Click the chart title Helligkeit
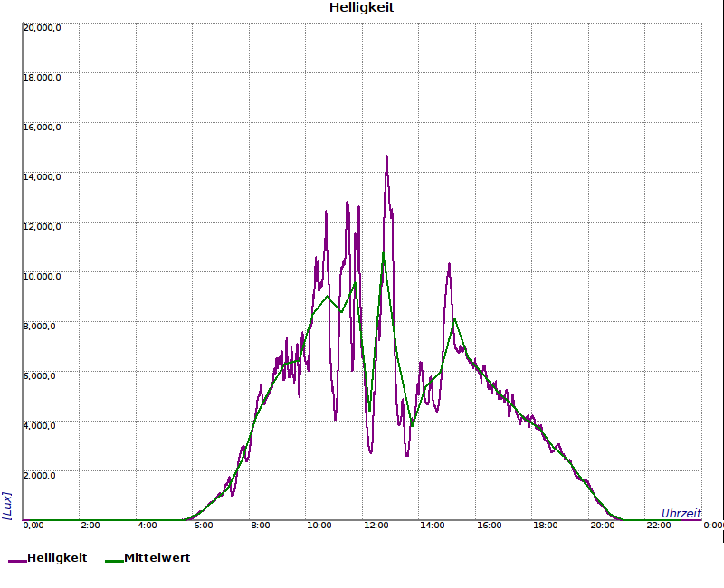Screen dimensions: 724x588 [361, 7]
